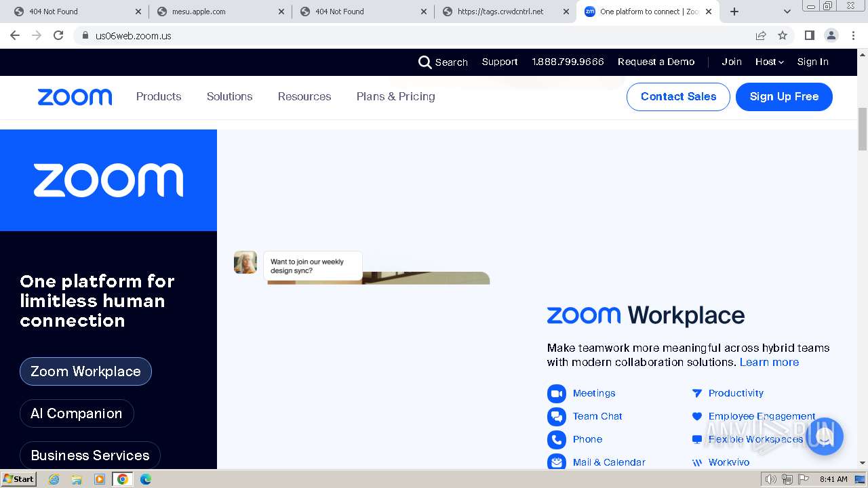Click the Team Chat text link
The width and height of the screenshot is (868, 488).
(x=597, y=416)
